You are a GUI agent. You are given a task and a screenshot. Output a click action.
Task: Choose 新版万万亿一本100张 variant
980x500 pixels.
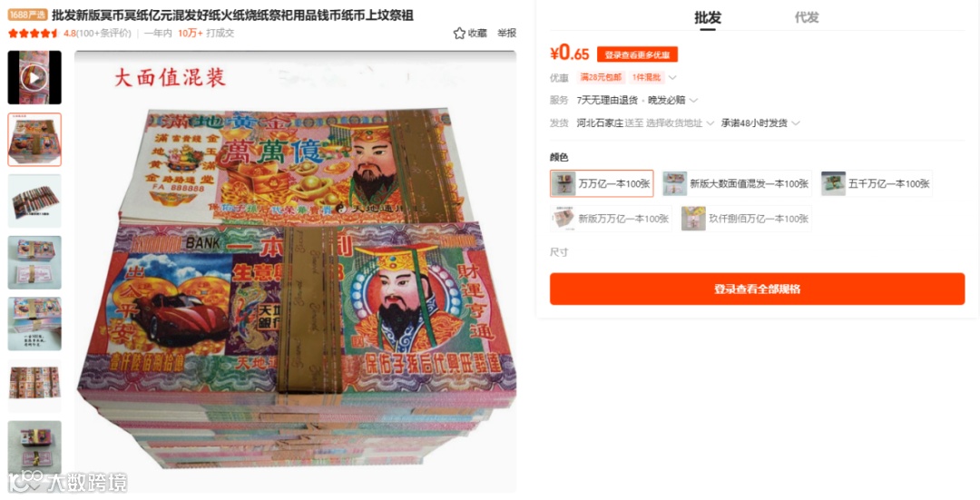click(x=612, y=219)
